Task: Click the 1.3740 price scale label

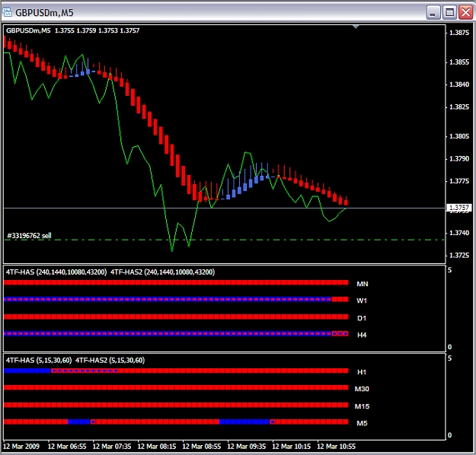Action: [x=459, y=233]
